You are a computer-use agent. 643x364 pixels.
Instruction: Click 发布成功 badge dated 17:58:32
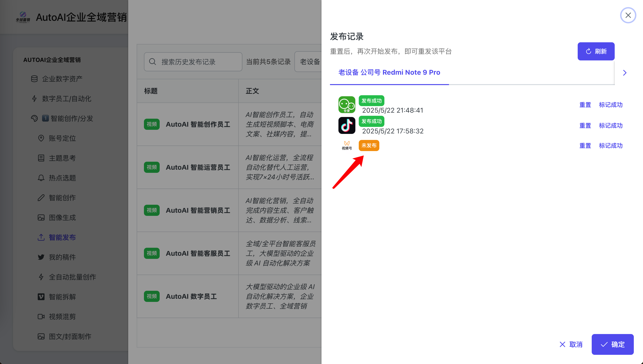[x=371, y=121]
